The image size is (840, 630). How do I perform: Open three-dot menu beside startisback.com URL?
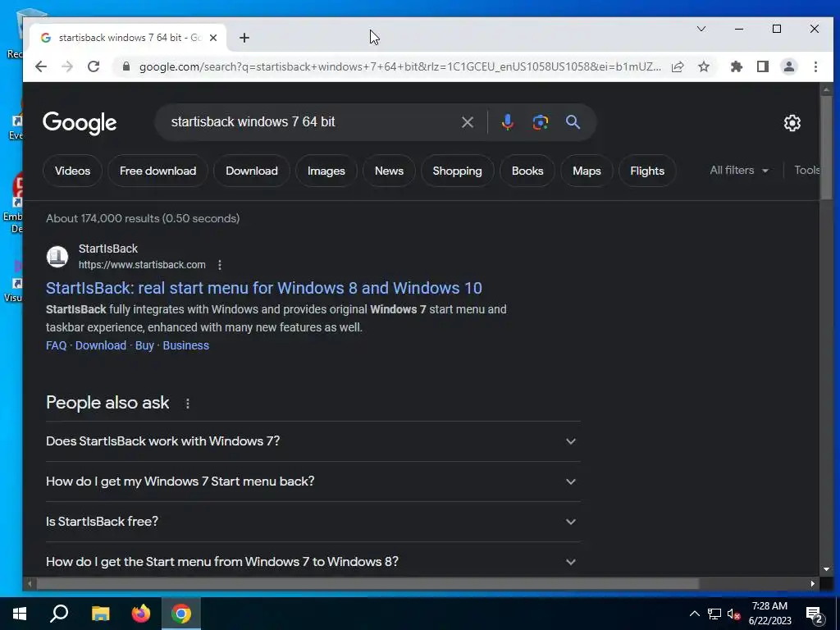[x=220, y=265]
